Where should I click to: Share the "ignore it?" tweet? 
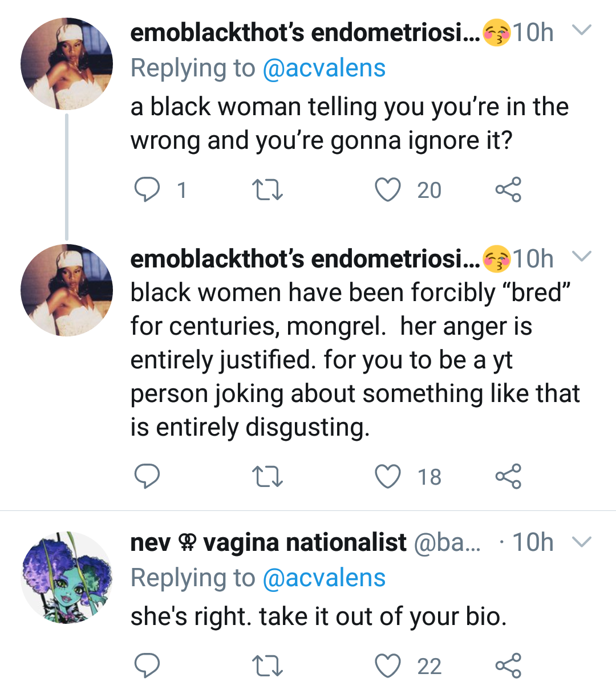[508, 190]
